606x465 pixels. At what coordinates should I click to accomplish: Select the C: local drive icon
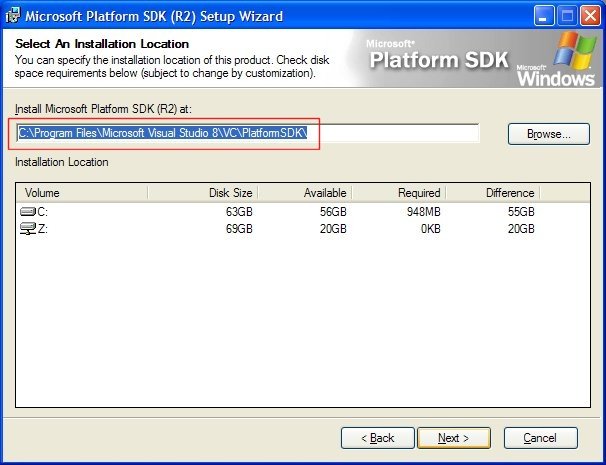pos(28,212)
